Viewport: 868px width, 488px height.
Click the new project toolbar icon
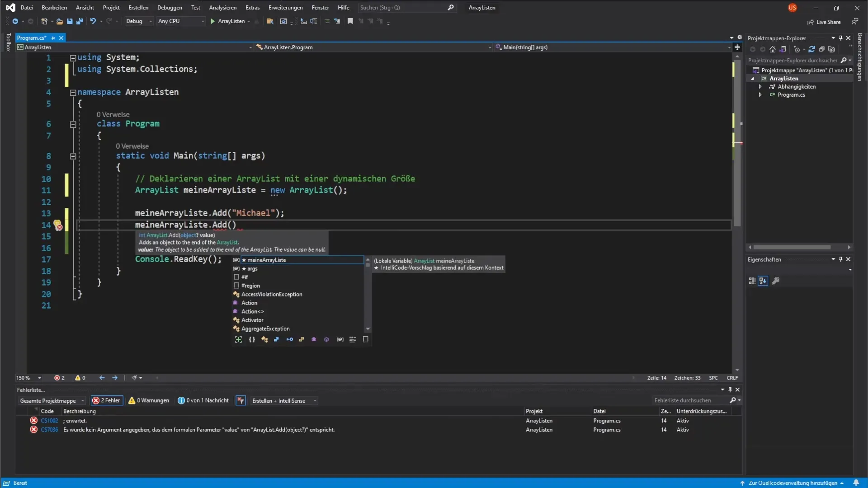tap(44, 21)
